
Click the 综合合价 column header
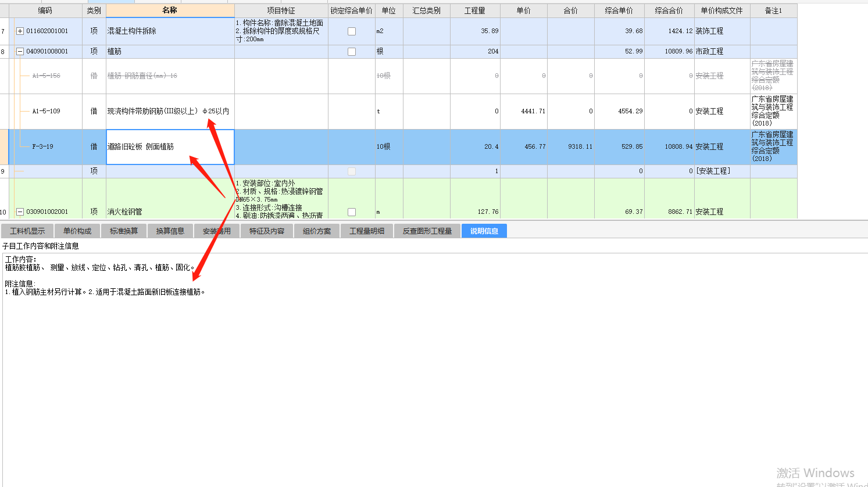[x=669, y=10]
